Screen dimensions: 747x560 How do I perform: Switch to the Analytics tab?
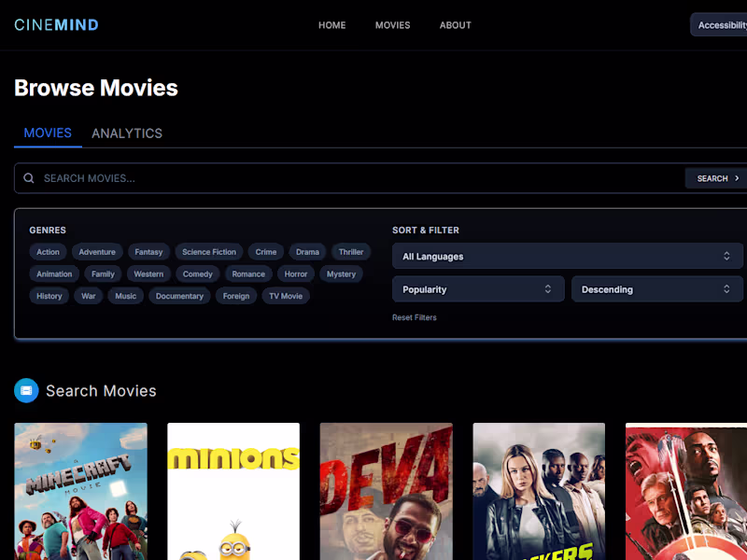127,133
